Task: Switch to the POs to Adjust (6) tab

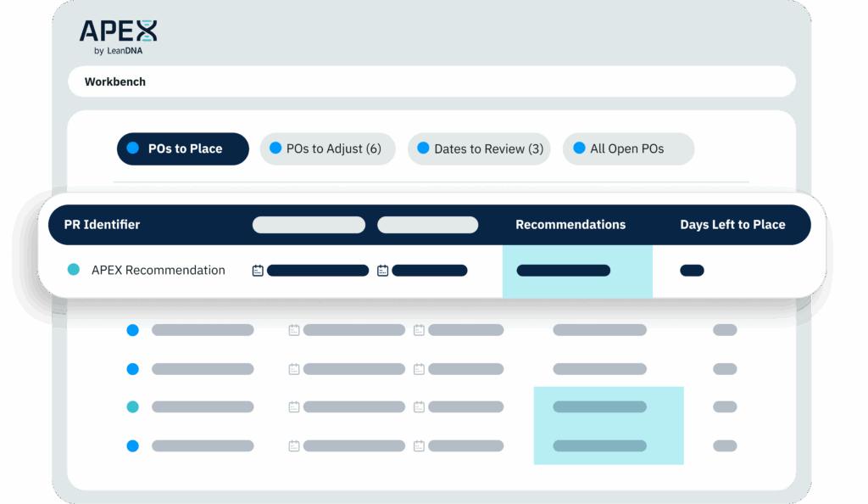Action: click(x=327, y=148)
